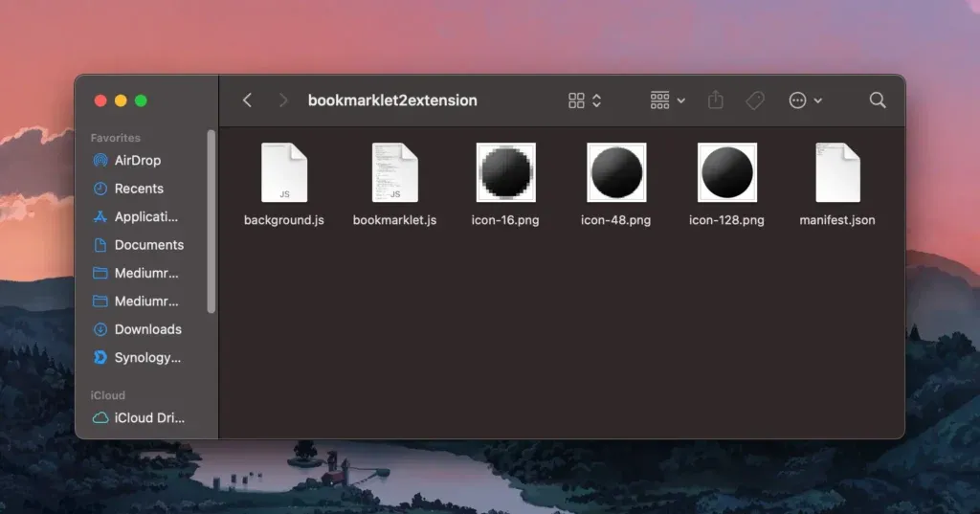This screenshot has width=980, height=514.
Task: Open the group-by options icon
Action: (x=660, y=101)
